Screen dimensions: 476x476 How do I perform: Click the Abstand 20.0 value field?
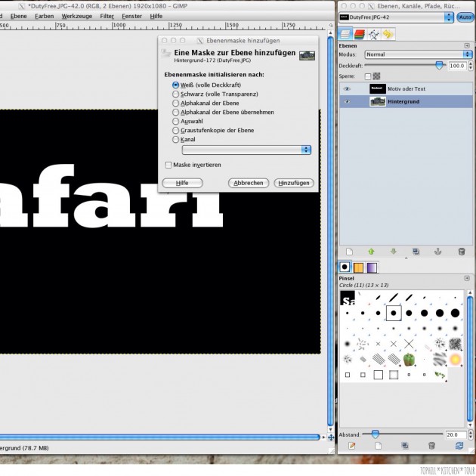click(x=456, y=434)
